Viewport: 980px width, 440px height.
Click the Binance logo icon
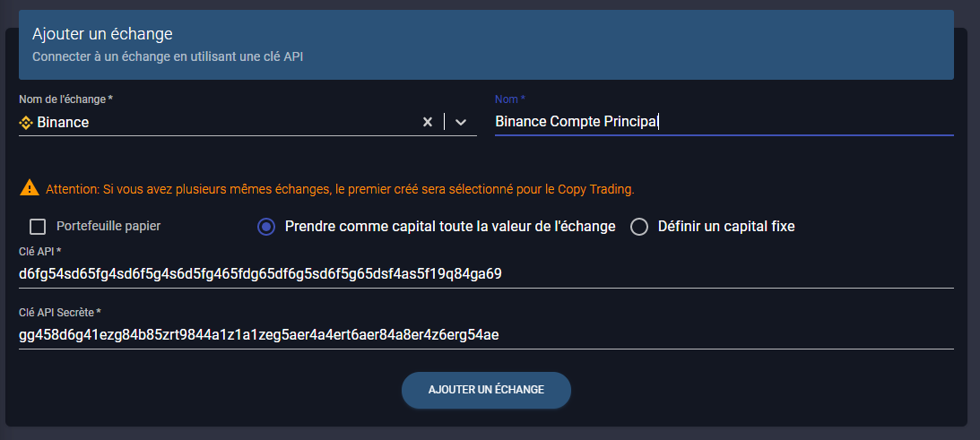point(26,123)
